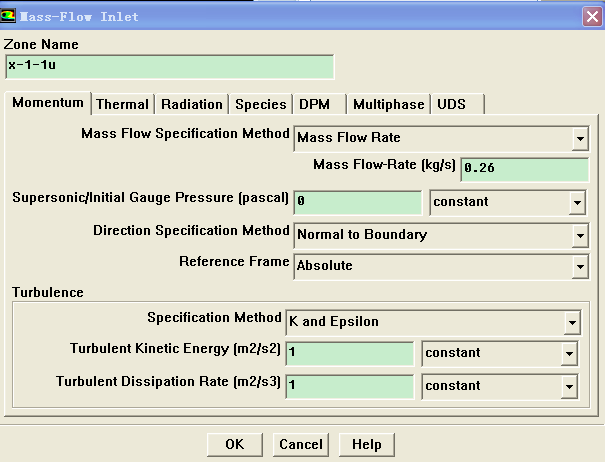
Task: Expand the turbulence Specification Method dropdown
Action: click(571, 323)
